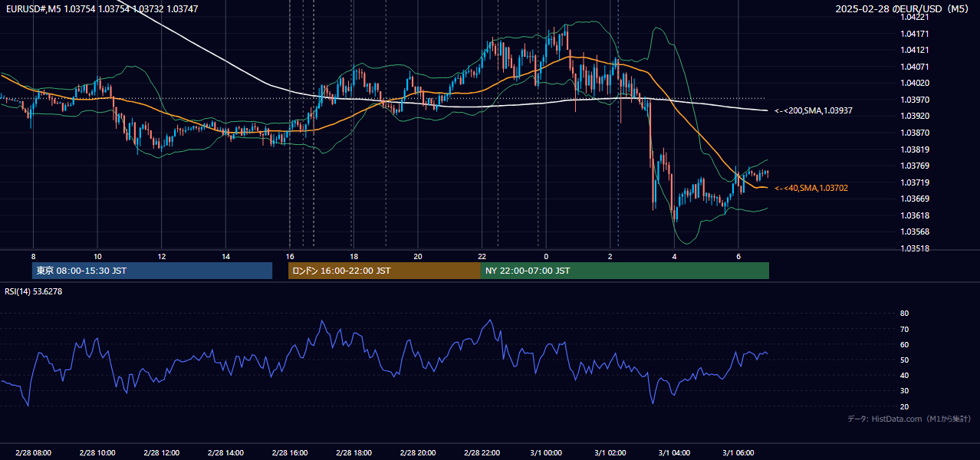
Task: Click price axis value 1.03769
Action: click(916, 166)
